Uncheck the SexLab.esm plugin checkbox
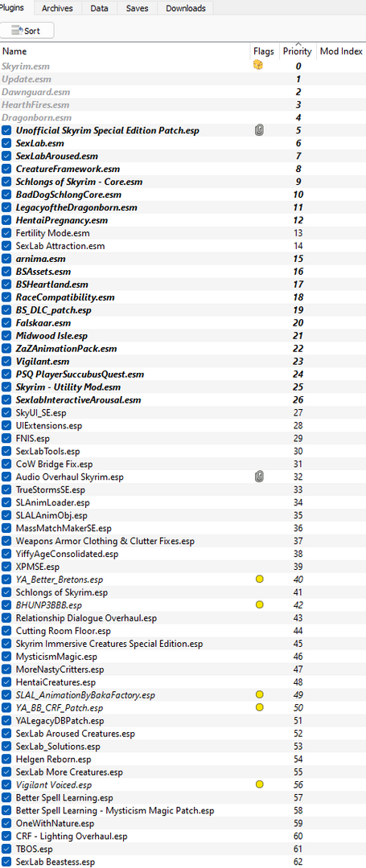This screenshot has width=366, height=868. click(6, 143)
